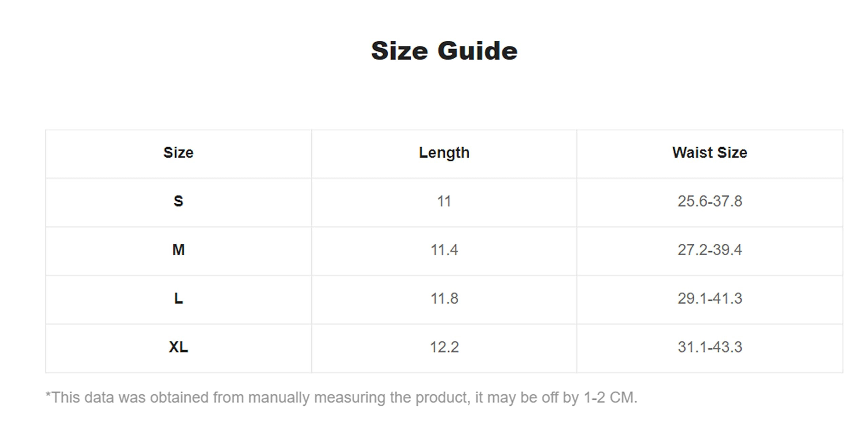
Task: Select the Waist Size column header
Action: tap(710, 153)
